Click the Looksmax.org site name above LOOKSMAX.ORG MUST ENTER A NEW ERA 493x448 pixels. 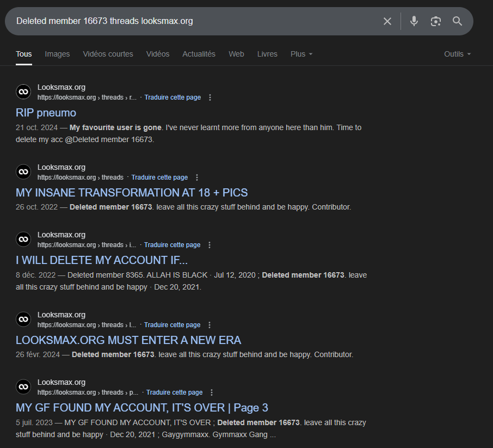(61, 315)
